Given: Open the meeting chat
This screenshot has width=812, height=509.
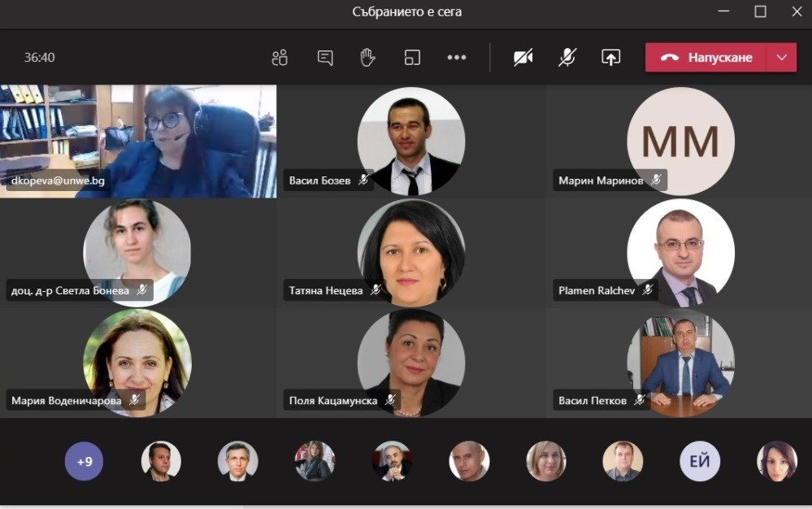Looking at the screenshot, I should coord(324,58).
